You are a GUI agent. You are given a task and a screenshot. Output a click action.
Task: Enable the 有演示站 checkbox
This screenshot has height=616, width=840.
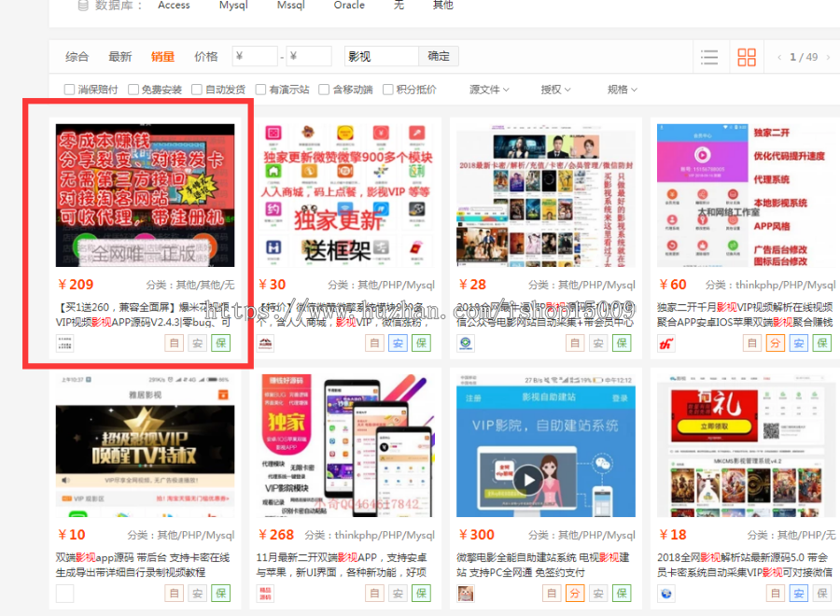pos(259,89)
